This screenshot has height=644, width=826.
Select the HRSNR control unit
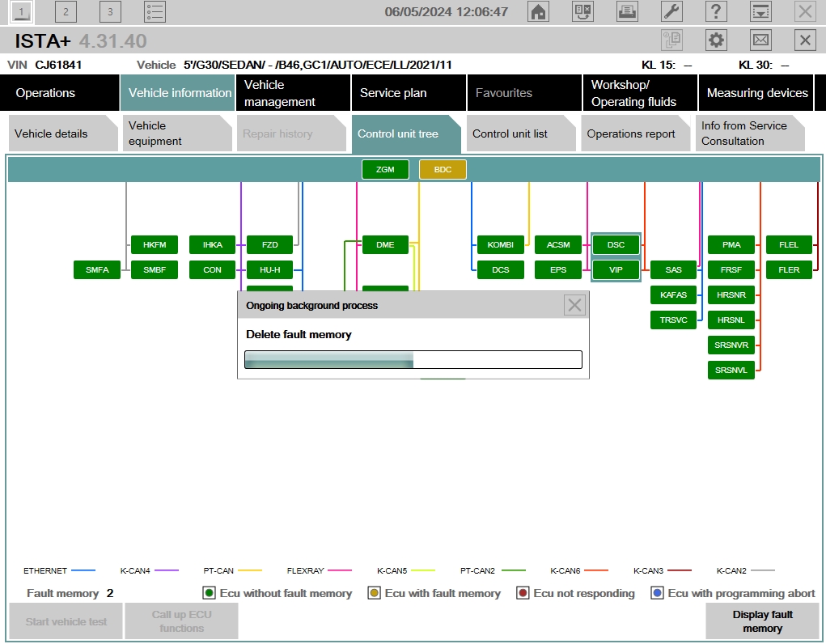pos(731,294)
